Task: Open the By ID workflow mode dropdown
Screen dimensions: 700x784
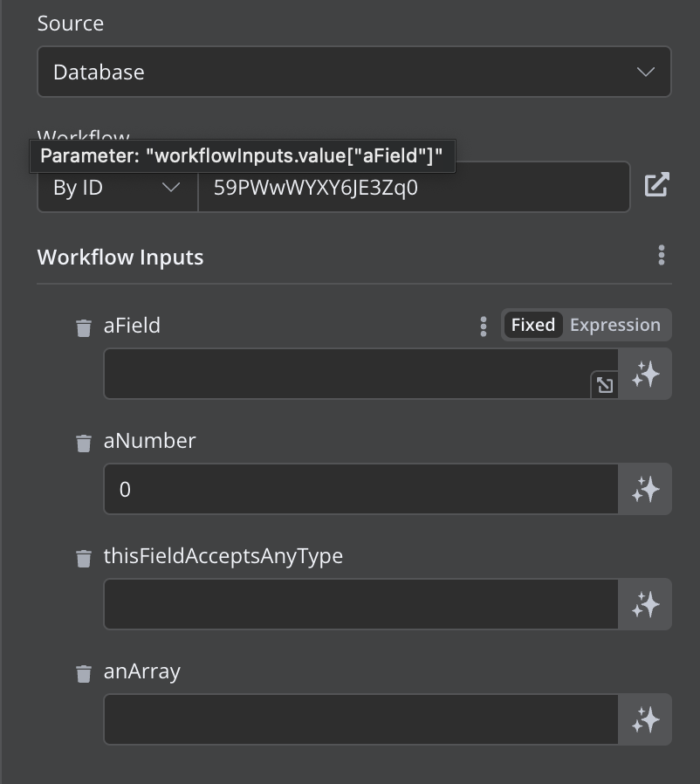Action: click(117, 188)
